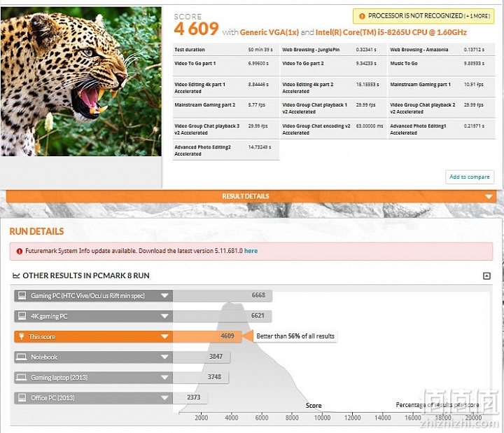Screen dimensions: 504x433
Task: Click the RUN DETAILS heading
Action: pyautogui.click(x=36, y=231)
